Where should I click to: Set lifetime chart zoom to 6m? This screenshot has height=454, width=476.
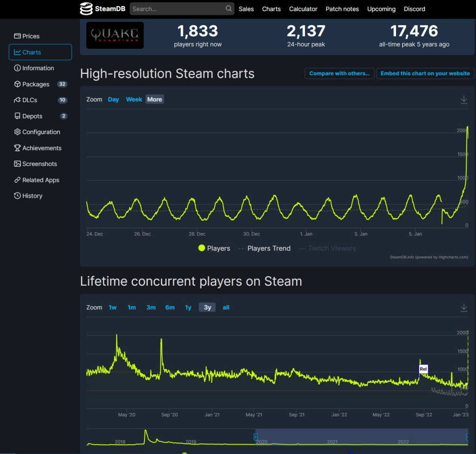[x=170, y=307]
